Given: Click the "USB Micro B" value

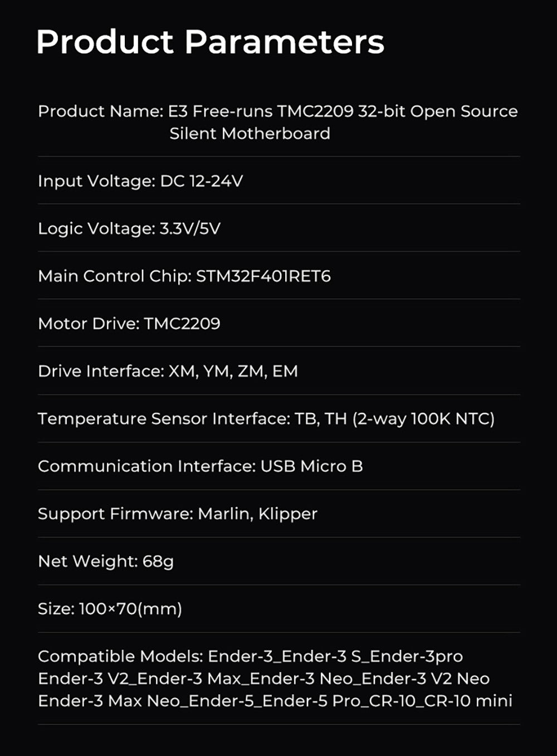Looking at the screenshot, I should click(x=312, y=466).
